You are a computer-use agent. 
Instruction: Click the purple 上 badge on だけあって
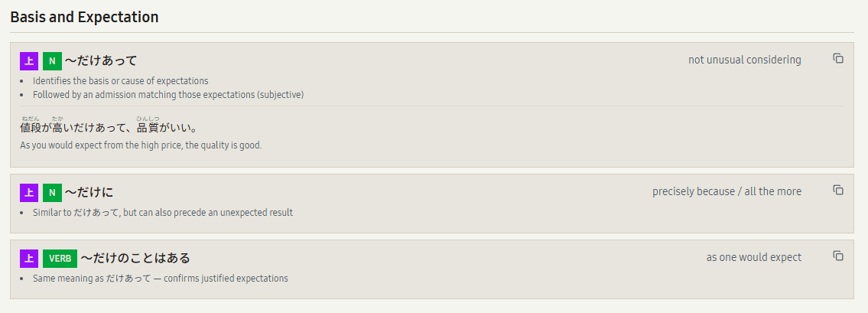tap(29, 60)
